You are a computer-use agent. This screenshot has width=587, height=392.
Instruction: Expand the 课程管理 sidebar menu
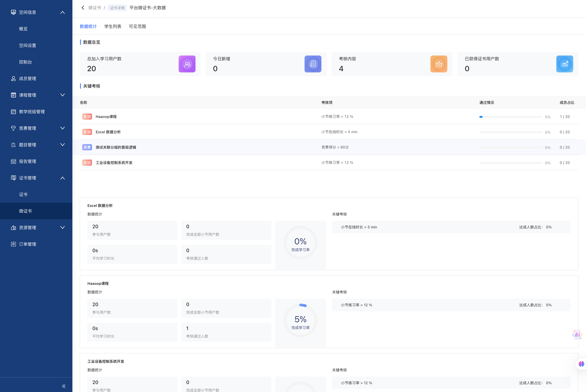pyautogui.click(x=62, y=95)
